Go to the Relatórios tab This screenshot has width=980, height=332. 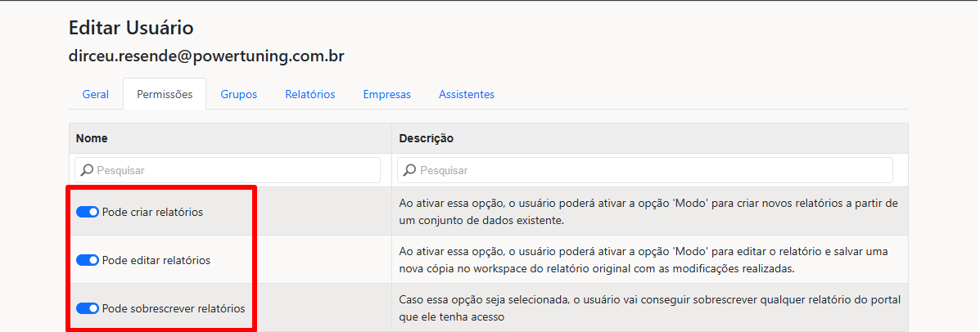pos(310,94)
